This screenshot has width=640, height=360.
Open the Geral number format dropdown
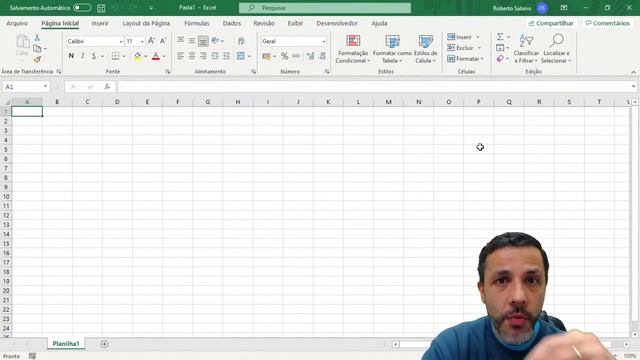[324, 41]
